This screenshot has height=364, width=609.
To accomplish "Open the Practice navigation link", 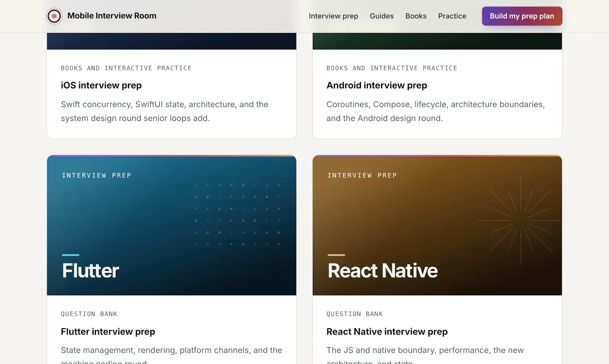I will [x=452, y=16].
